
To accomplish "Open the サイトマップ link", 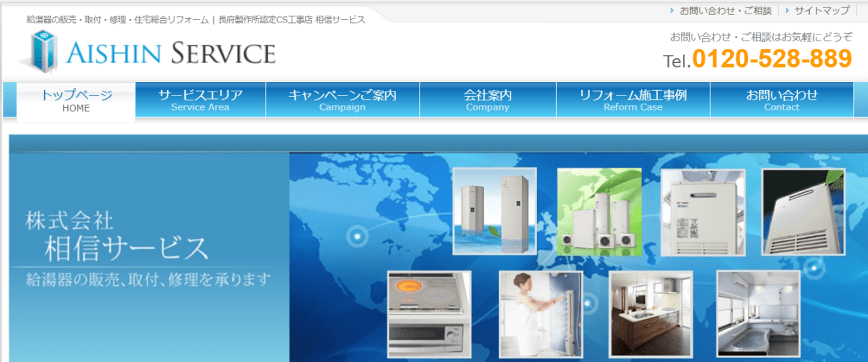I will [x=822, y=11].
